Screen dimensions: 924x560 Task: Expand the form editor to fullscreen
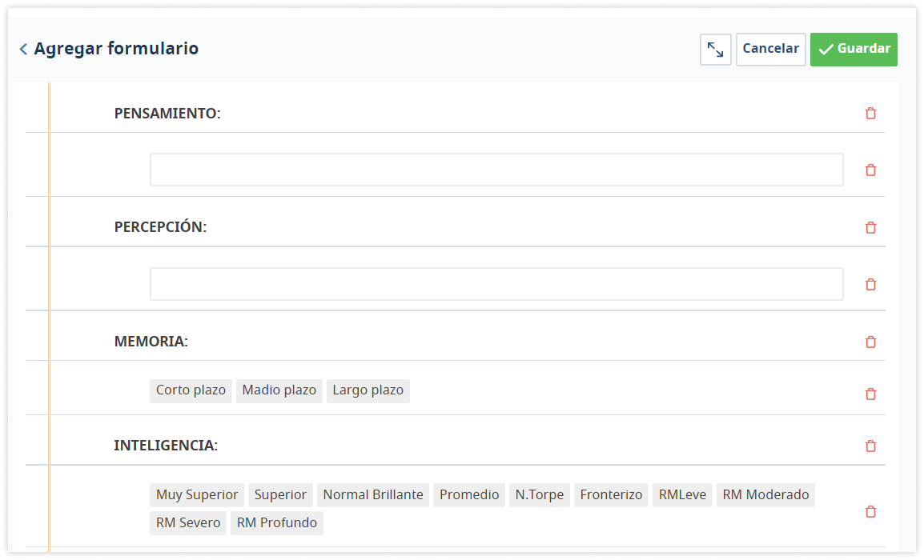(715, 50)
